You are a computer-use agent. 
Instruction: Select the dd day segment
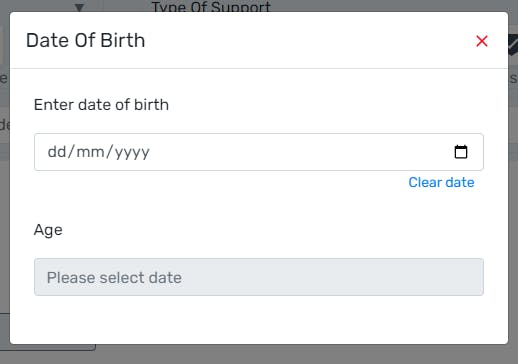click(57, 152)
